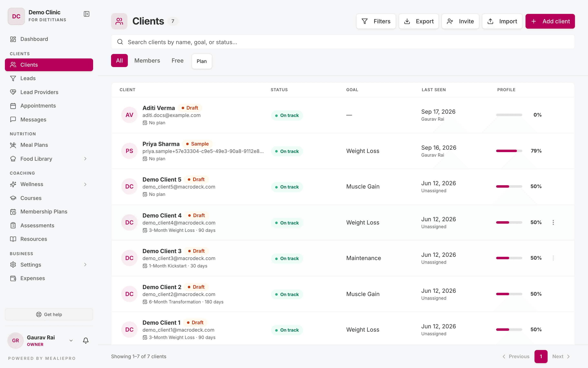
Task: Click the Assessments clipboard icon
Action: pos(13,225)
